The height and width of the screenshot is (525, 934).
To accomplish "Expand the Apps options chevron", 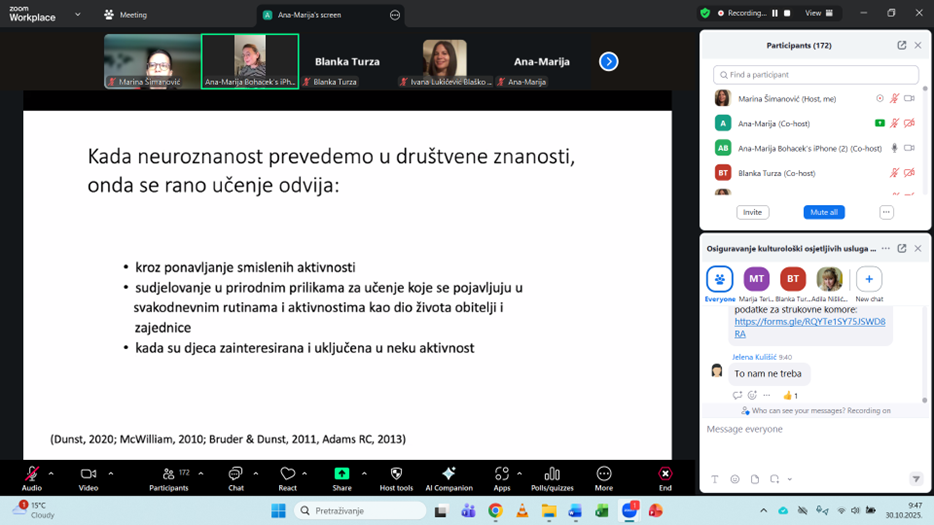I will tap(519, 473).
